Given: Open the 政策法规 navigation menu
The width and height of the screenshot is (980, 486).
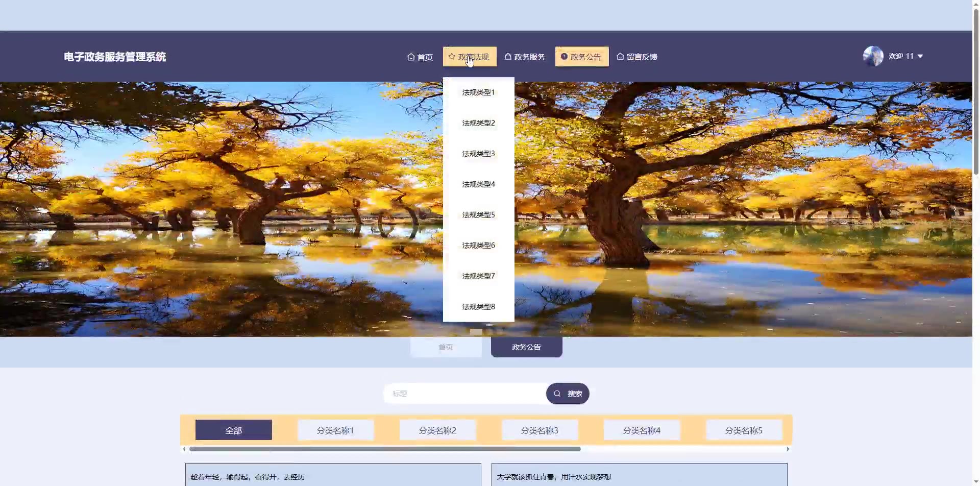Looking at the screenshot, I should pyautogui.click(x=470, y=57).
